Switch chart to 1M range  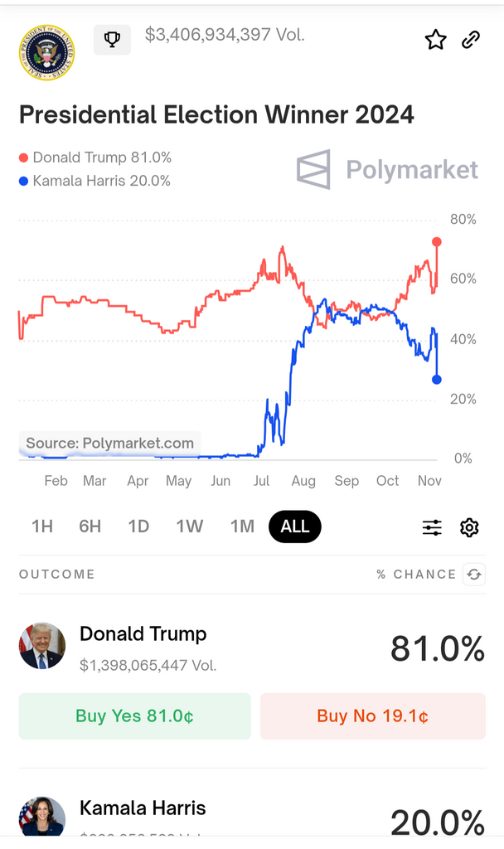[x=242, y=526]
